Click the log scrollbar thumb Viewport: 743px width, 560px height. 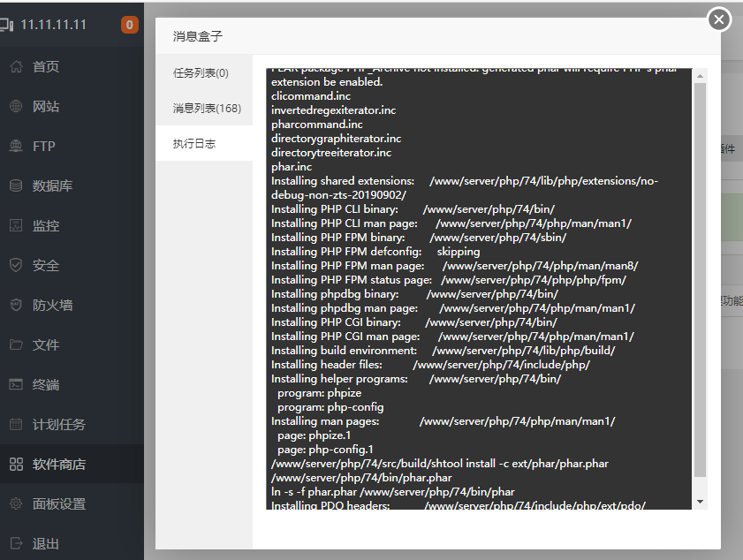(700, 280)
